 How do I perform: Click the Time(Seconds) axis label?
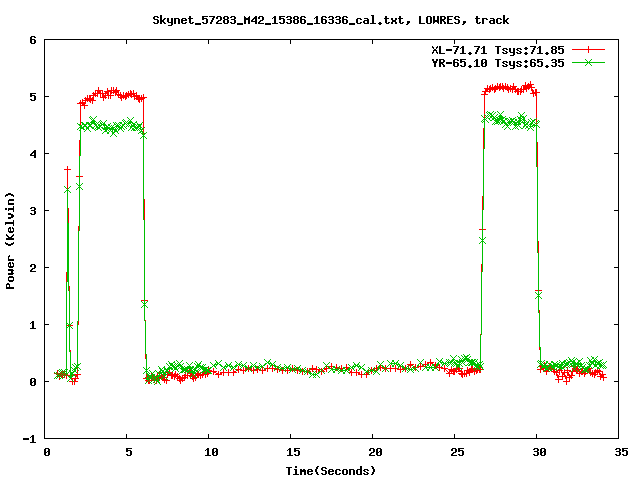[331, 471]
